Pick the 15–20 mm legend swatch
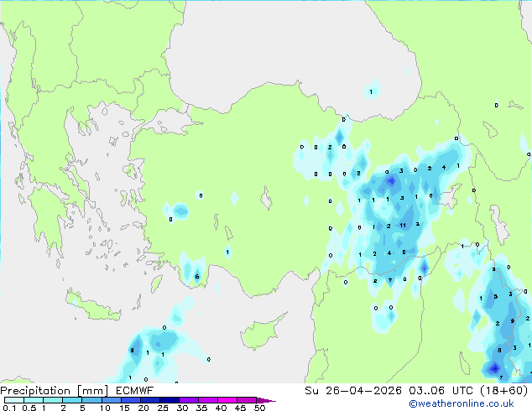 tap(131, 400)
